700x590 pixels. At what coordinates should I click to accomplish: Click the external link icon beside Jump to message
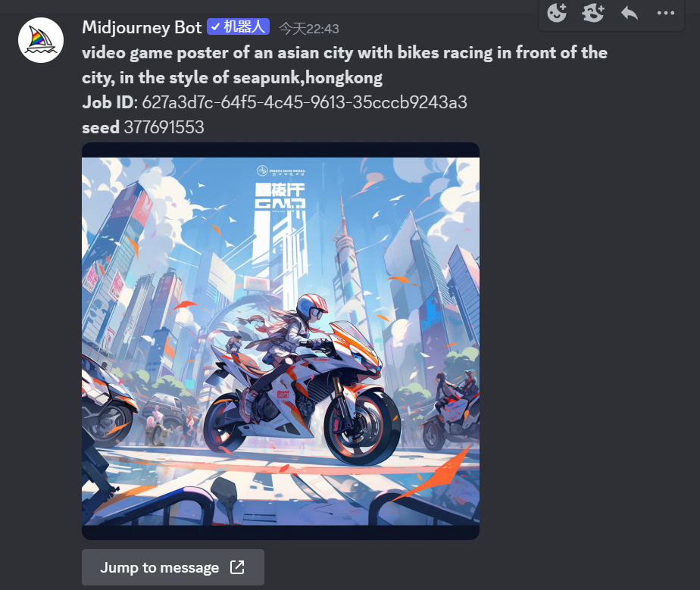click(x=237, y=567)
